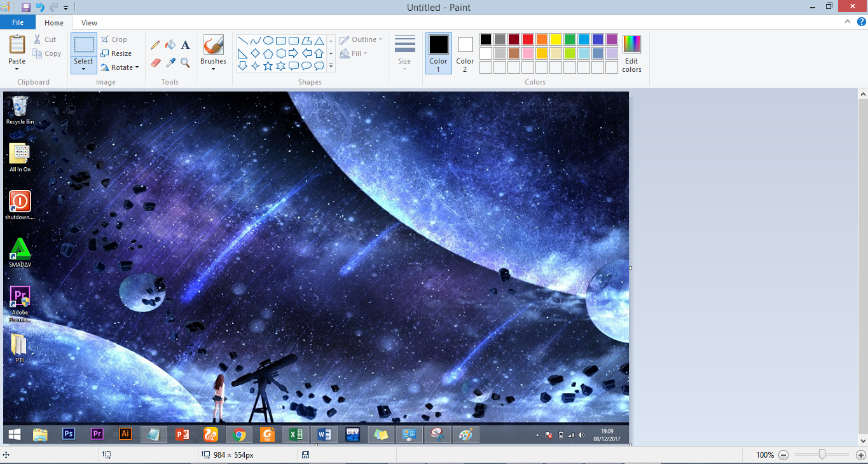Switch to the Home tab

pos(54,23)
